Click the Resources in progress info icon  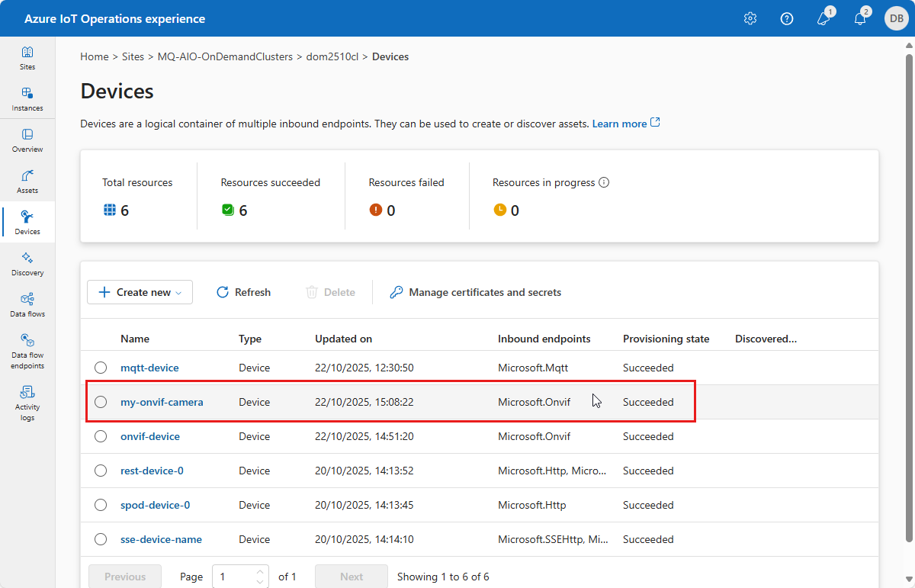click(x=605, y=183)
